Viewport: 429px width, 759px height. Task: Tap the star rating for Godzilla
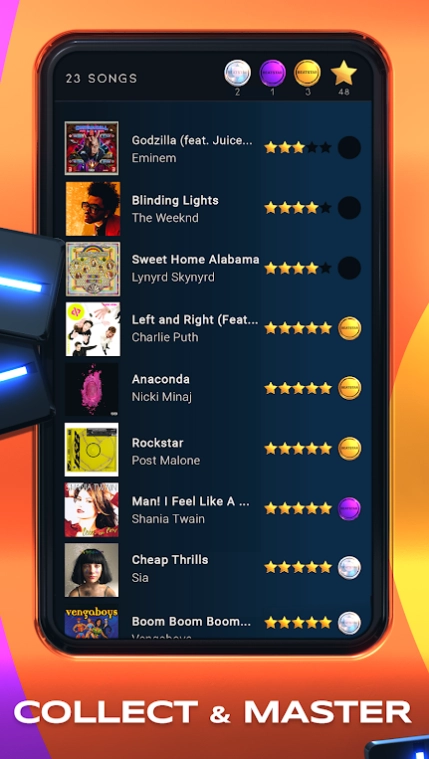(298, 148)
